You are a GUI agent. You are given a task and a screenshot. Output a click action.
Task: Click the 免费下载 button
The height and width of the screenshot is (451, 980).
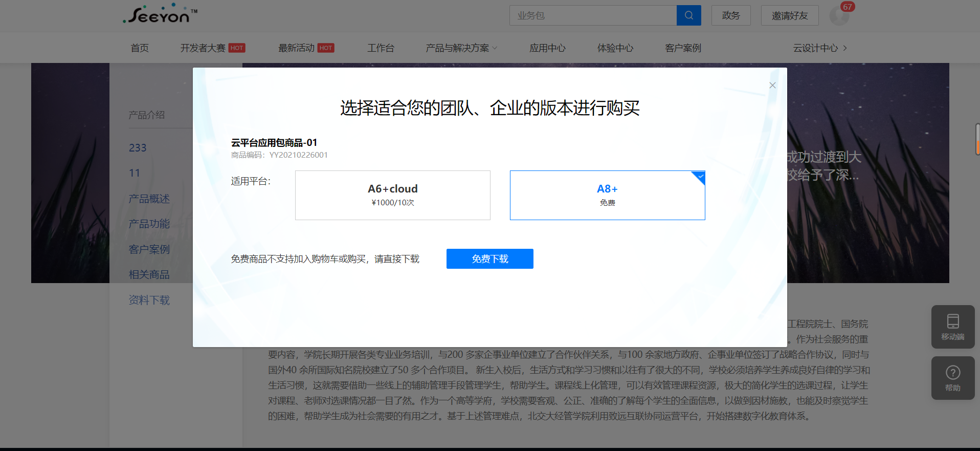[490, 259]
